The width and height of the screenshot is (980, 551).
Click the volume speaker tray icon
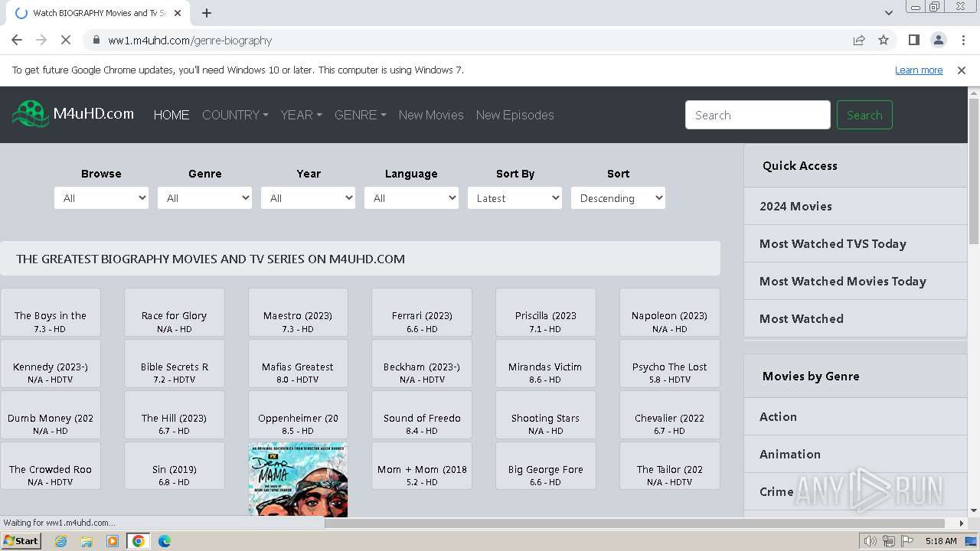[x=871, y=541]
